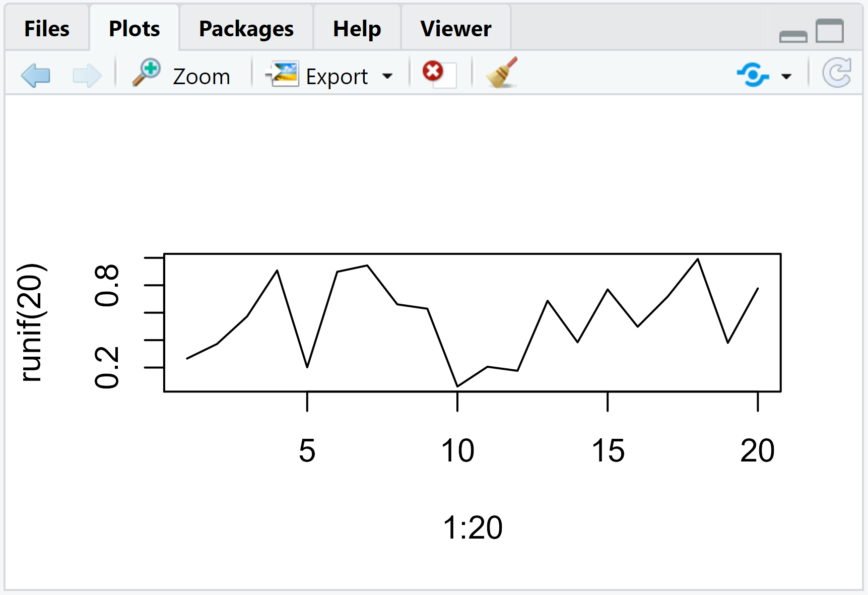This screenshot has height=595, width=868.
Task: Click the Export button text
Action: (337, 76)
